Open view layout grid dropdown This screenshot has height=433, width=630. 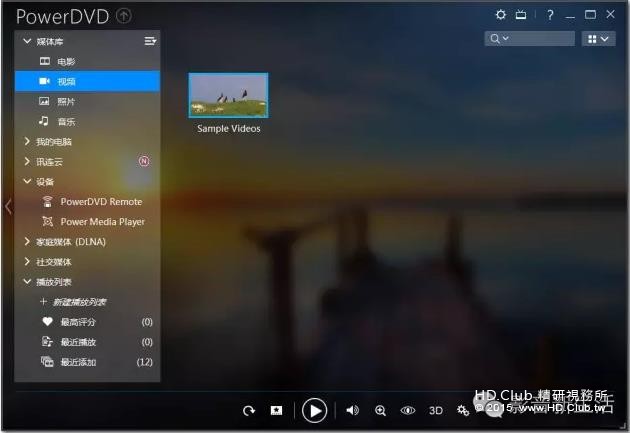598,39
